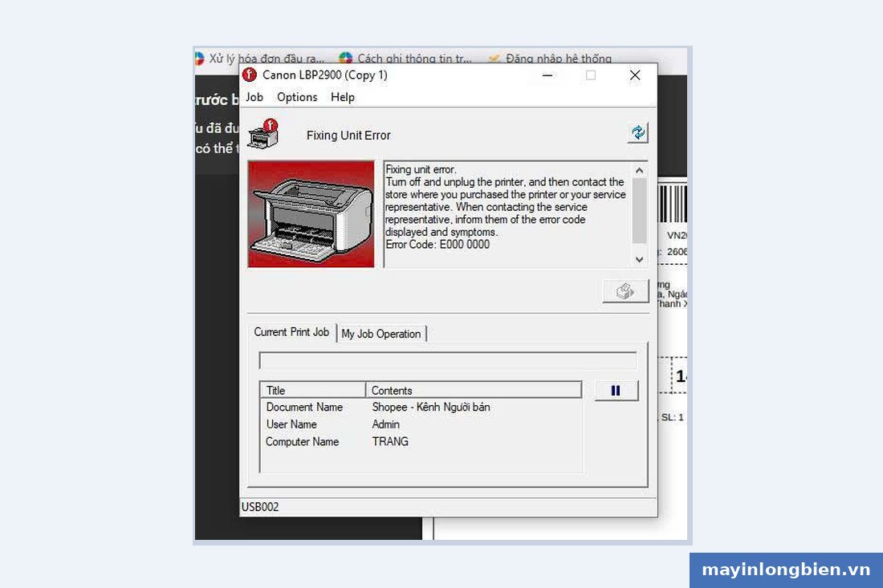Switch to the Current Print Job tab
Screen dimensions: 883x588
(291, 333)
